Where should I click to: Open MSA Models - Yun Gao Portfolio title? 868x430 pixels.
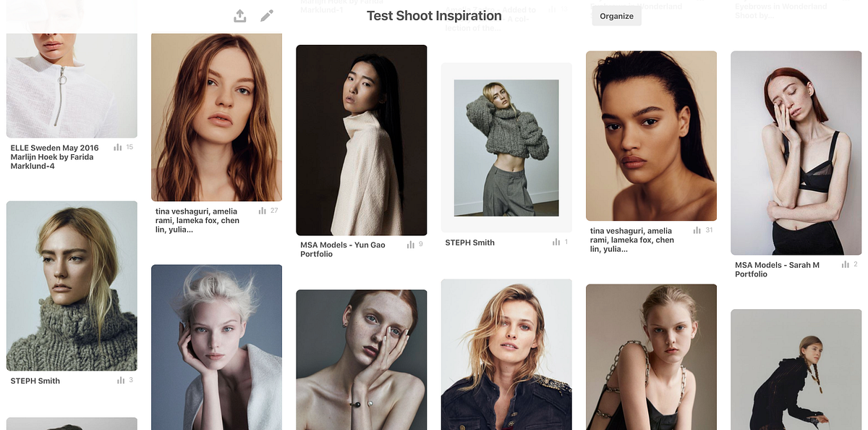343,250
